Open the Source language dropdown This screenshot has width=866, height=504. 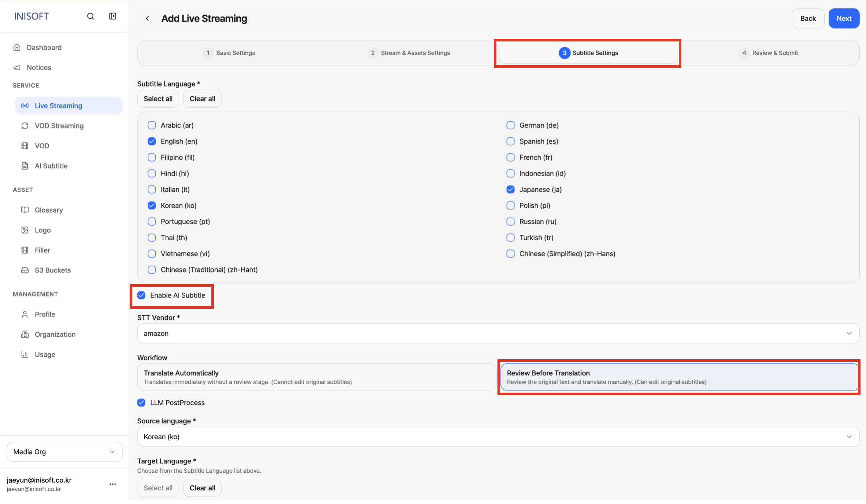point(498,437)
